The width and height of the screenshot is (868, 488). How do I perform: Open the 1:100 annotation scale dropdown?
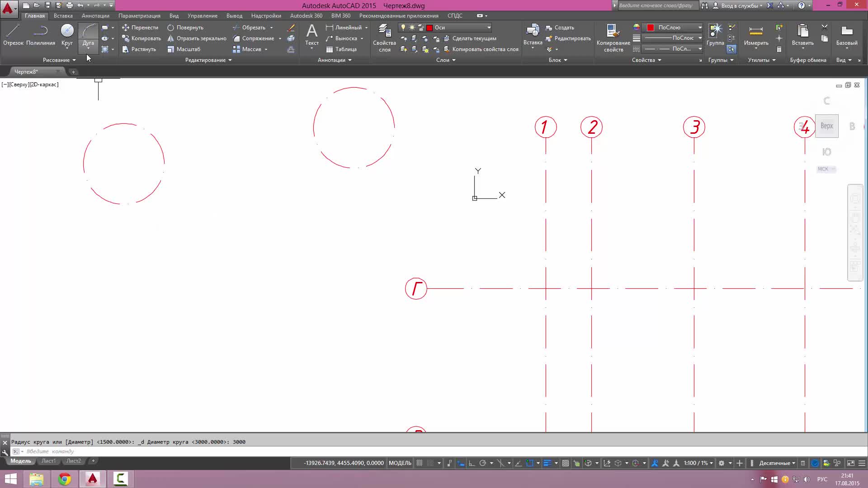[698, 463]
